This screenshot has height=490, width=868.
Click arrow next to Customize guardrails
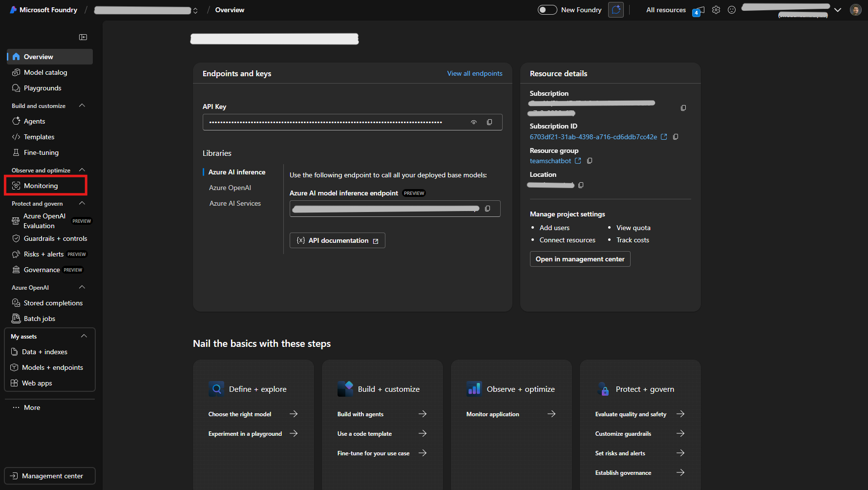click(x=680, y=433)
